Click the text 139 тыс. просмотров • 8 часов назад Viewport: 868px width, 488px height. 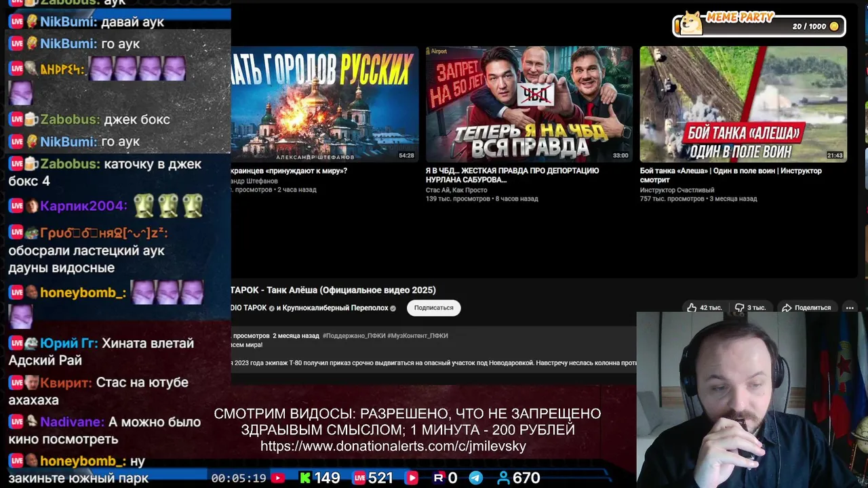point(481,199)
